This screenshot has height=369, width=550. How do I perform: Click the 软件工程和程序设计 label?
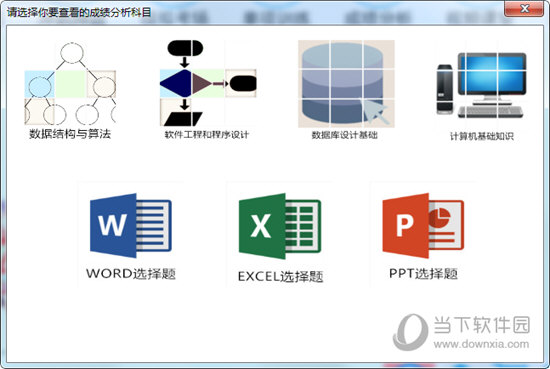207,135
